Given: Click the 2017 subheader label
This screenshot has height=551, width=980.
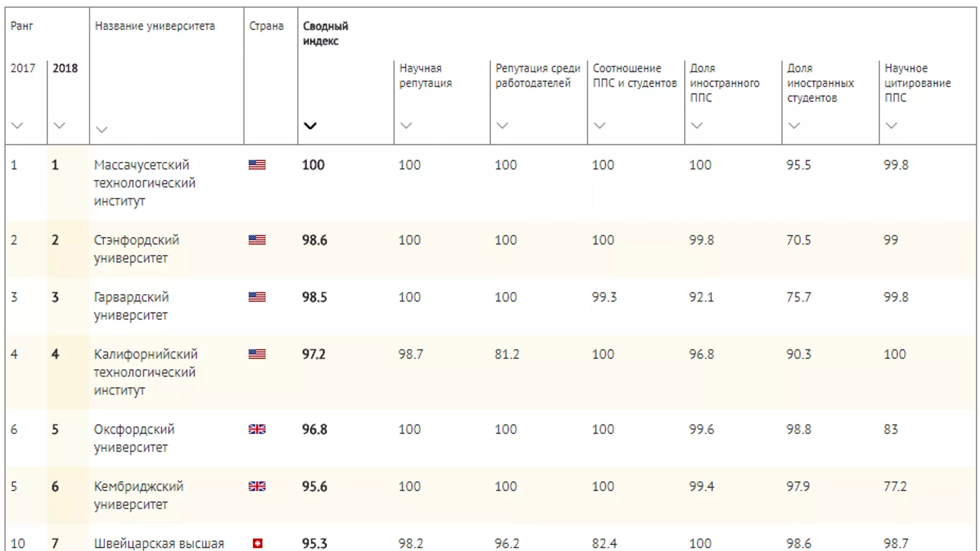Looking at the screenshot, I should coord(23,68).
